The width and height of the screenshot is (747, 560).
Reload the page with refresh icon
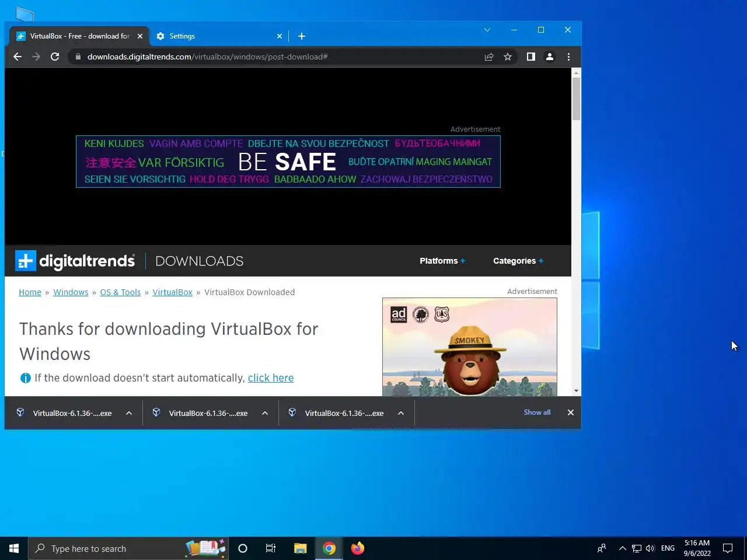click(x=55, y=57)
